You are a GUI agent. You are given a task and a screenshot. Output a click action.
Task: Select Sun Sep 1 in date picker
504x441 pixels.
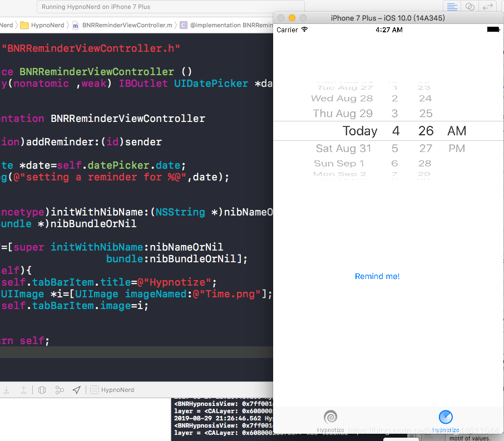(339, 163)
